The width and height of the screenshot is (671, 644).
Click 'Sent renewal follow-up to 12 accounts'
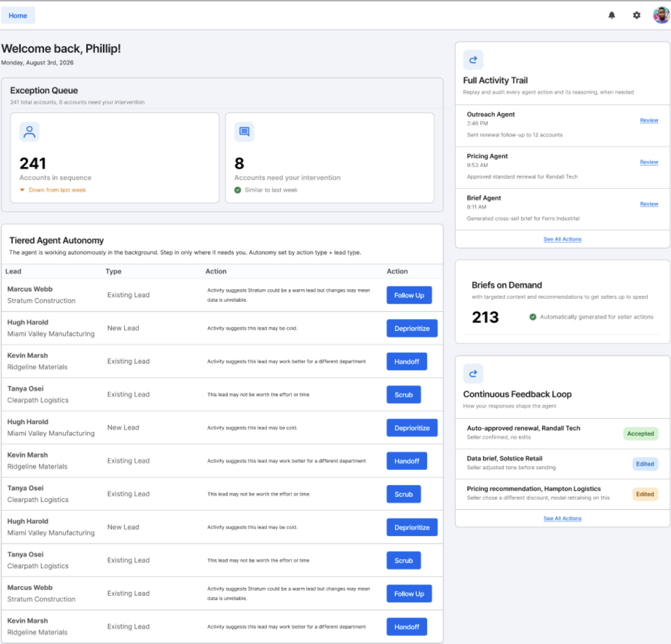point(515,135)
